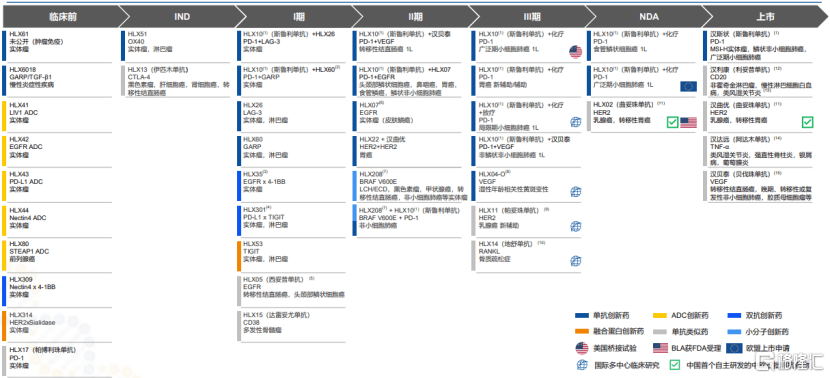The width and height of the screenshot is (830, 378).
Task: Click globe icon on III期 局限期小细胞肺癌 card
Action: 575,122
